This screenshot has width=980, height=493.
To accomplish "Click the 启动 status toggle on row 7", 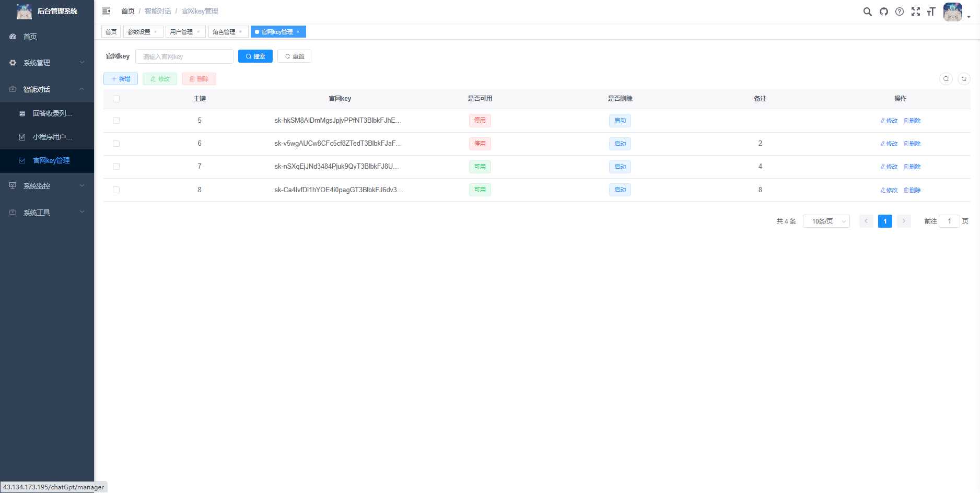I will [620, 167].
